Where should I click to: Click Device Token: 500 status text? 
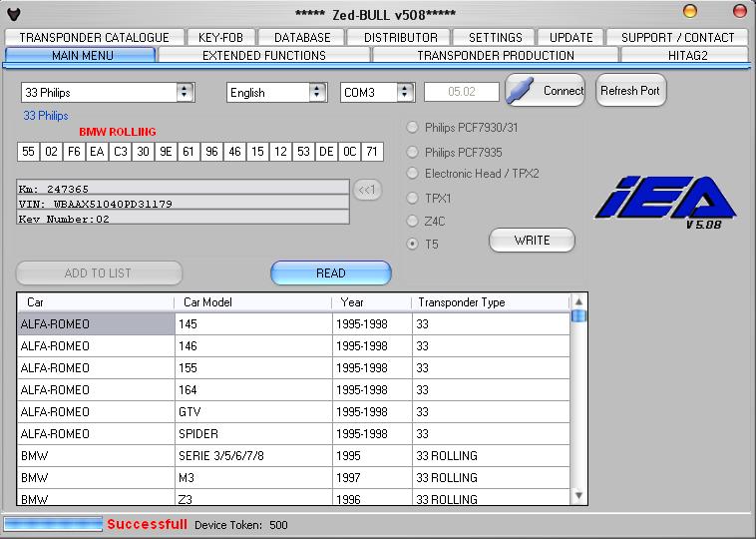tap(241, 525)
